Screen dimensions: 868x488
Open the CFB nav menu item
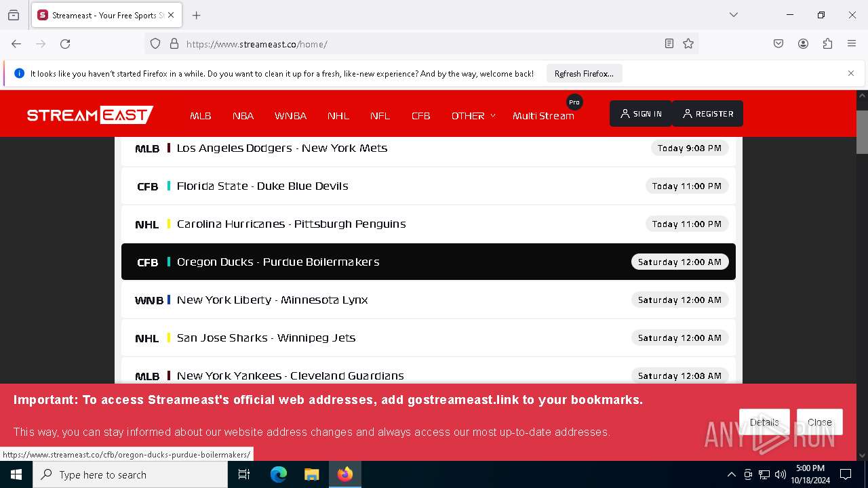coord(421,116)
